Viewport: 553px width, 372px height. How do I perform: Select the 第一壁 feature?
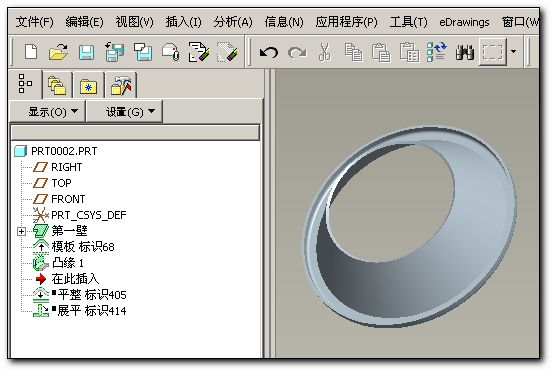[x=69, y=231]
